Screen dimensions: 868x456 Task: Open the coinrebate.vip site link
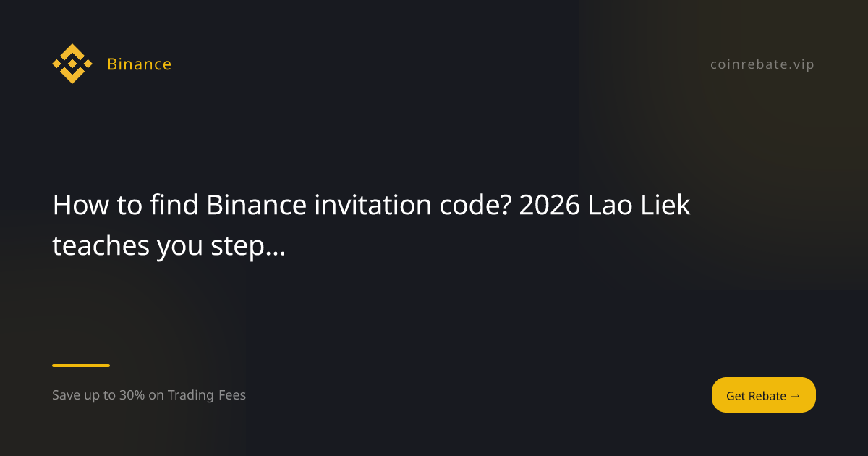[762, 64]
